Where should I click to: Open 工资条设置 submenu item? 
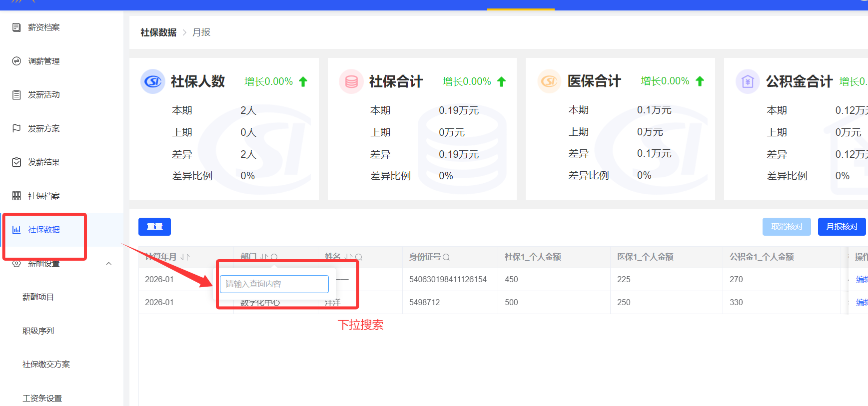[x=42, y=398]
